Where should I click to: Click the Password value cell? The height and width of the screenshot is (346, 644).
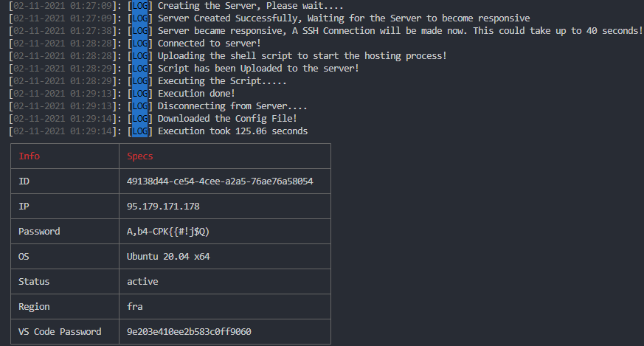tap(225, 232)
